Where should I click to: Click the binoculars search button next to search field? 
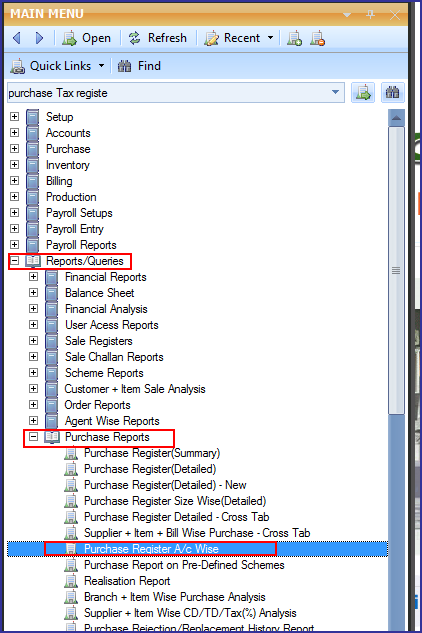click(393, 93)
